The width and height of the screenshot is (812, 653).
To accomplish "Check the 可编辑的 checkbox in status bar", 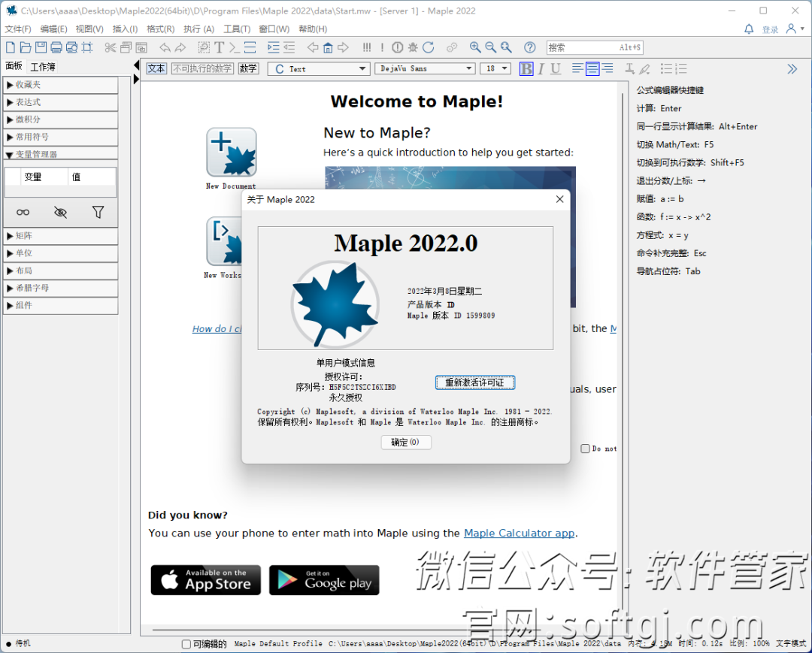I will tap(186, 644).
